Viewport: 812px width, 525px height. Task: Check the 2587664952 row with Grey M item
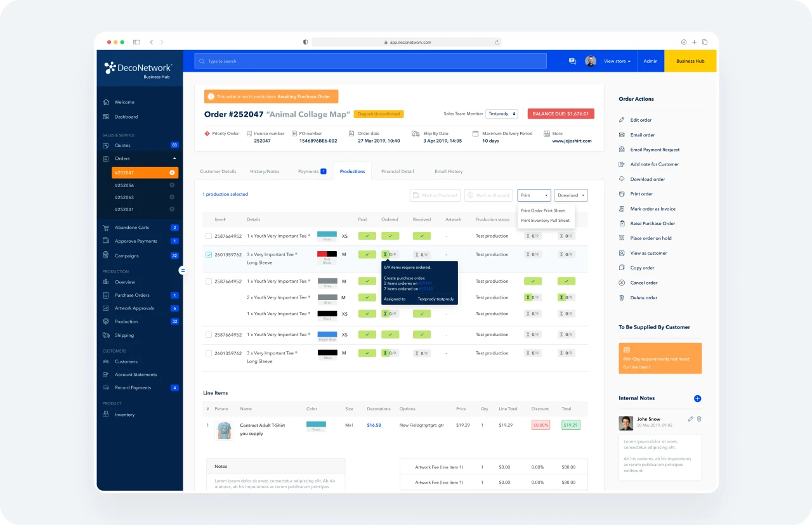(209, 282)
